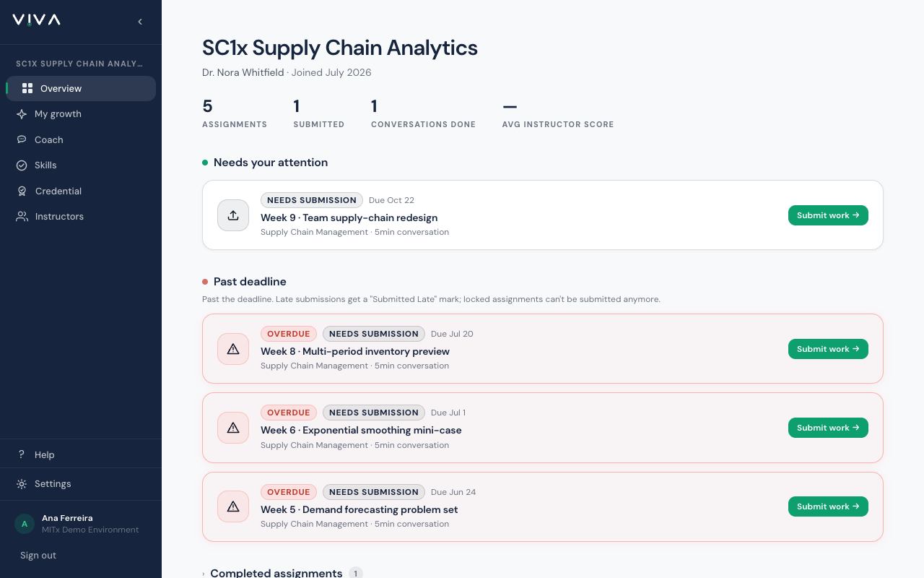Viewport: 924px width, 578px height.
Task: Click the warning triangle icon for Week 6
Action: pos(233,428)
